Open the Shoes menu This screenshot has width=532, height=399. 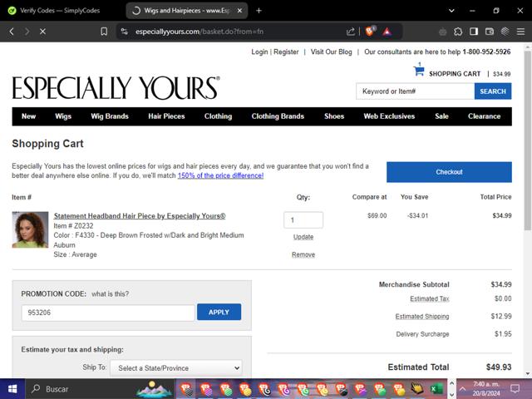tap(334, 116)
